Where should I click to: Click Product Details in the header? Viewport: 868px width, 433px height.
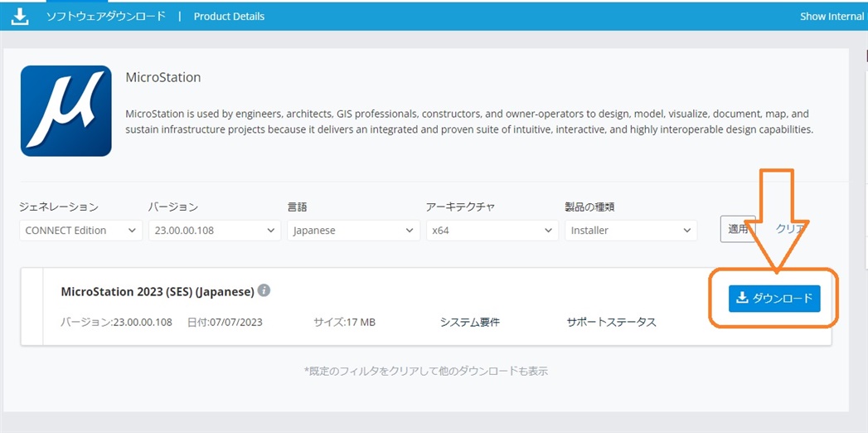click(x=229, y=17)
